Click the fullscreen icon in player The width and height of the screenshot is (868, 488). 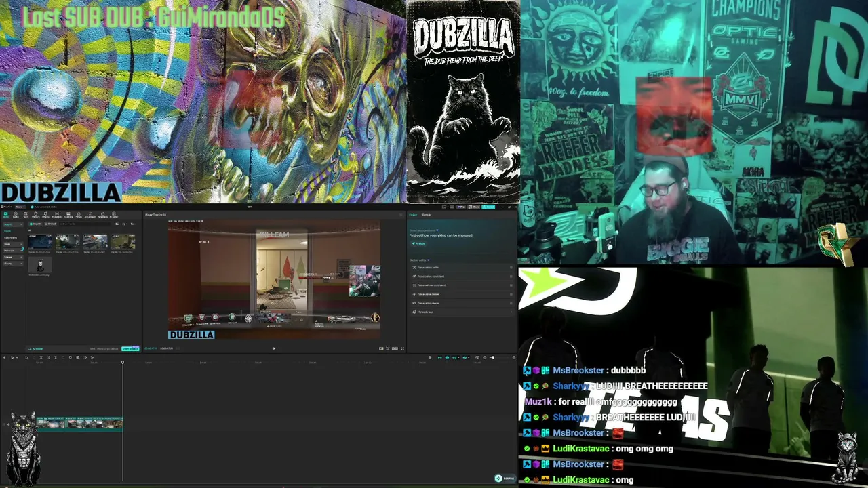pyautogui.click(x=403, y=348)
